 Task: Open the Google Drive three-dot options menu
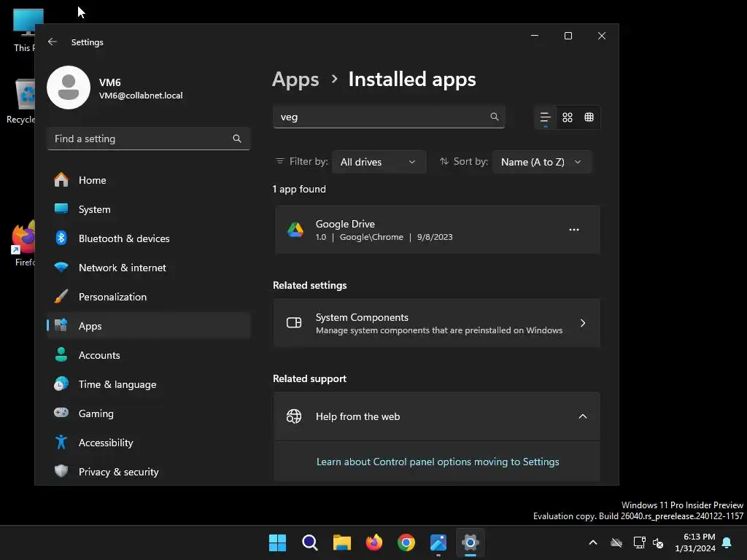[x=574, y=230]
